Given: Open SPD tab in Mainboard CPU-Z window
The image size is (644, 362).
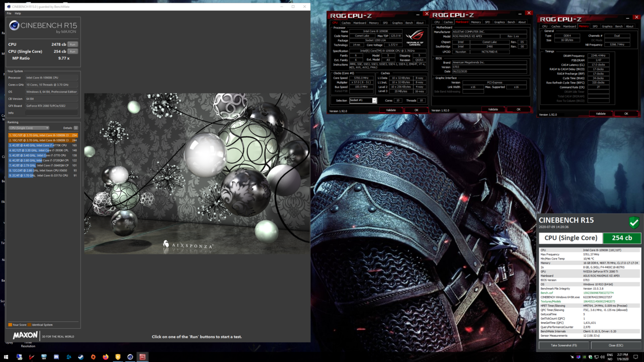Looking at the screenshot, I should [488, 22].
